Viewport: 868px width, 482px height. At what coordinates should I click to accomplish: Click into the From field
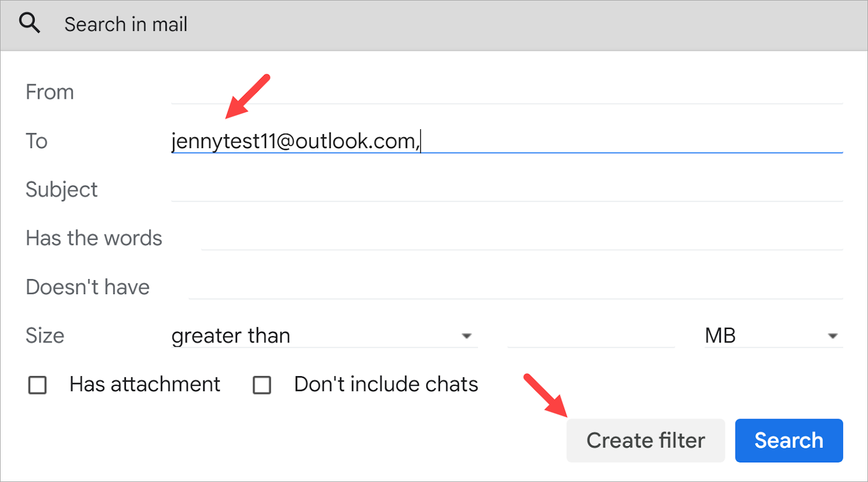click(507, 92)
